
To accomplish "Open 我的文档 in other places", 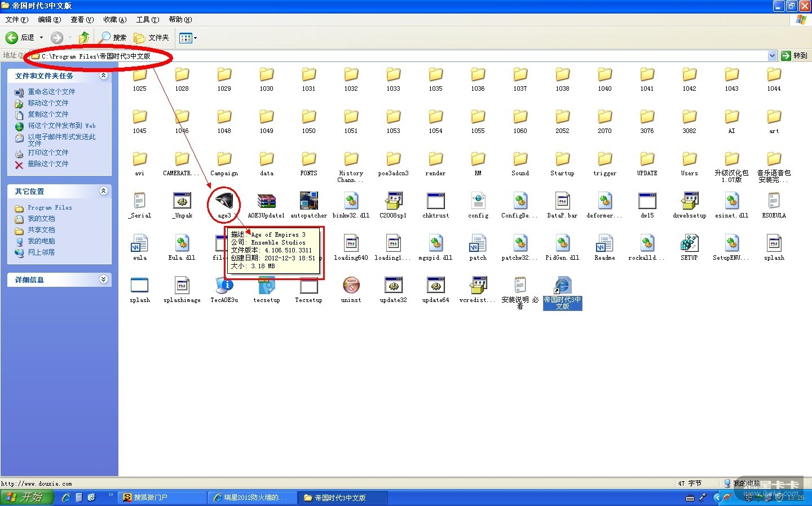I will click(x=41, y=219).
